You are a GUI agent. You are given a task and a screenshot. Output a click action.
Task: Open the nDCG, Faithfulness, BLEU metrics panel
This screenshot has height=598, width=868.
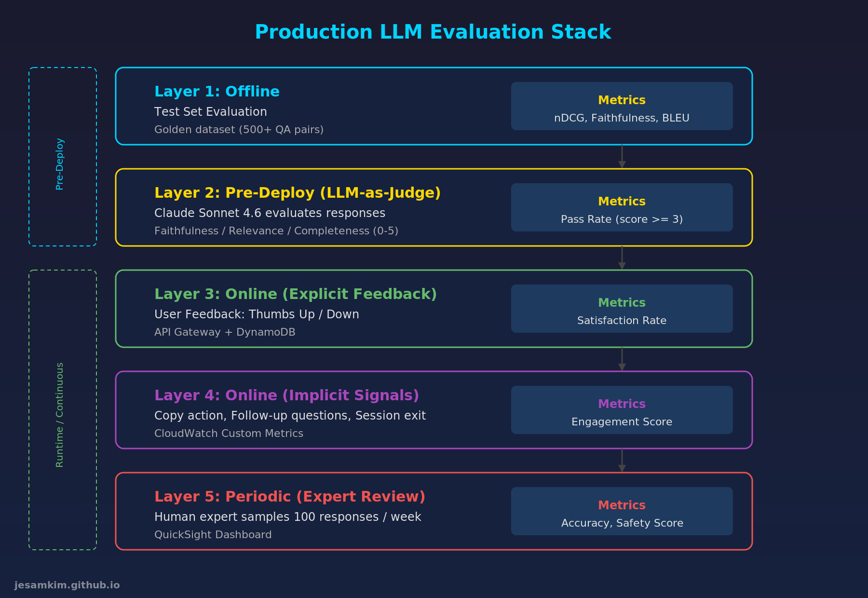click(622, 106)
